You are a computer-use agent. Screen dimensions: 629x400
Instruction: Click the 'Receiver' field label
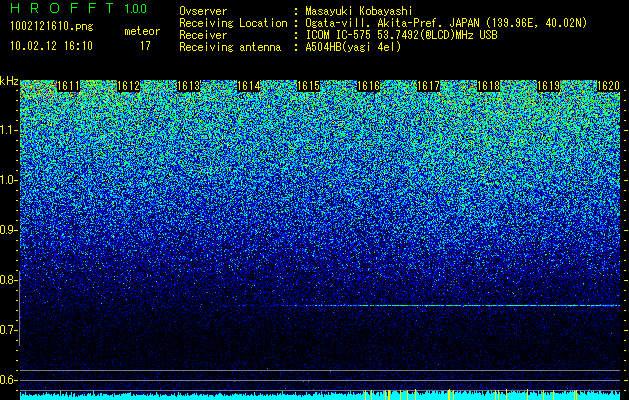coord(203,35)
